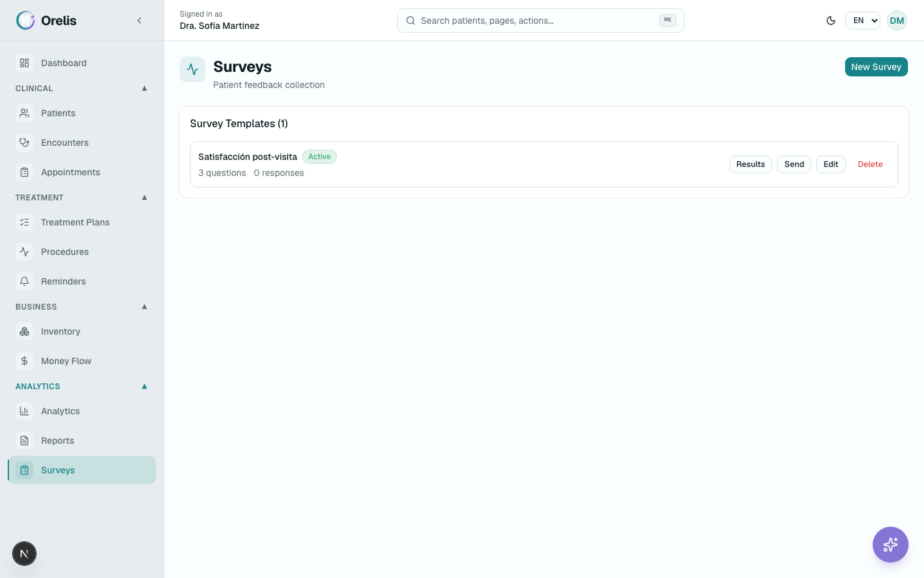
Task: Navigate to Money Flow
Action: click(x=82, y=361)
